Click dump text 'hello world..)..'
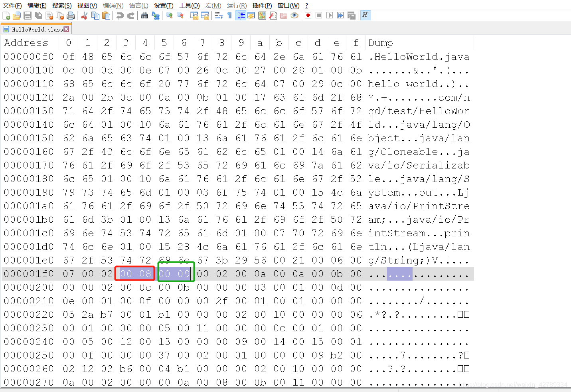 [x=419, y=84]
